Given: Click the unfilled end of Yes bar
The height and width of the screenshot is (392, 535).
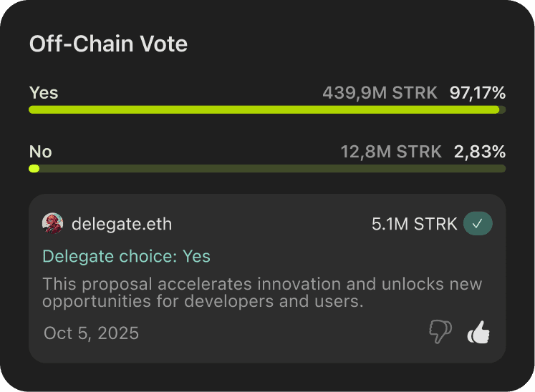Looking at the screenshot, I should pyautogui.click(x=503, y=109).
